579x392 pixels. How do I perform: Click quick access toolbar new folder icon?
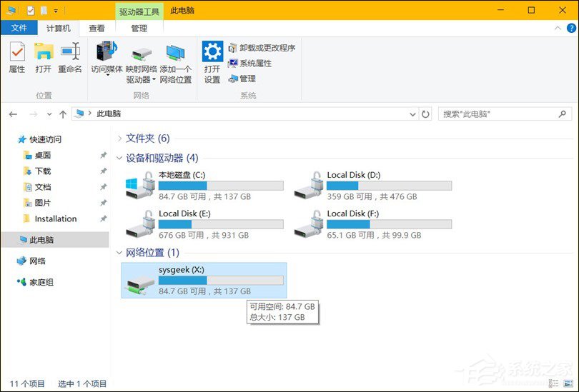(x=44, y=11)
